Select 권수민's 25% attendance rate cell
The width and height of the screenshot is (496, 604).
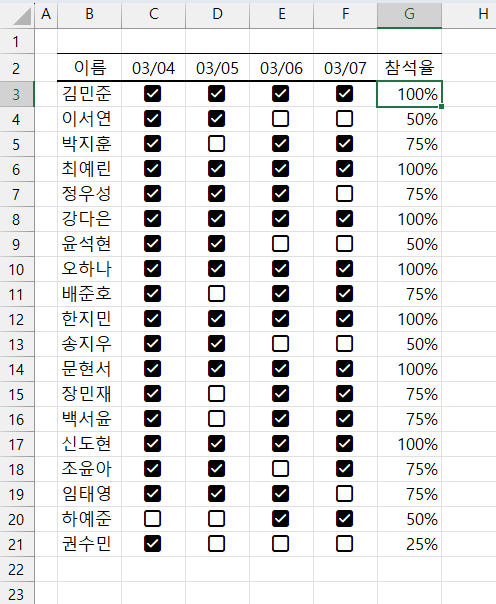click(409, 544)
